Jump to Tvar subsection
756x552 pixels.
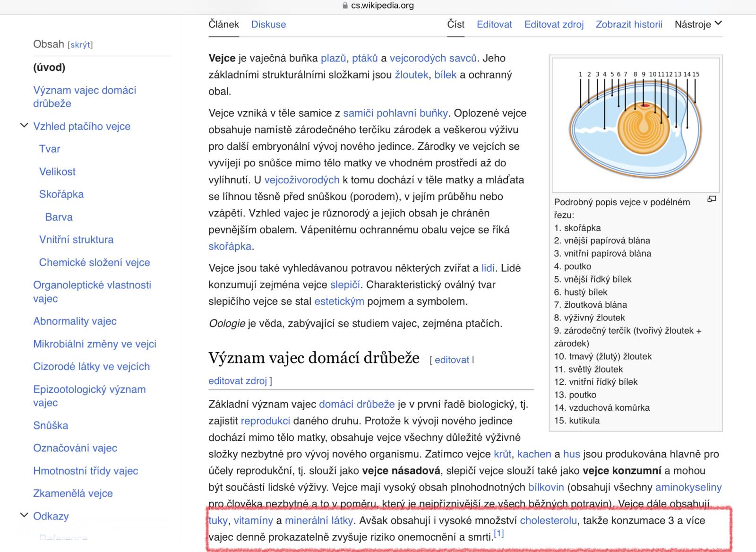pos(50,149)
